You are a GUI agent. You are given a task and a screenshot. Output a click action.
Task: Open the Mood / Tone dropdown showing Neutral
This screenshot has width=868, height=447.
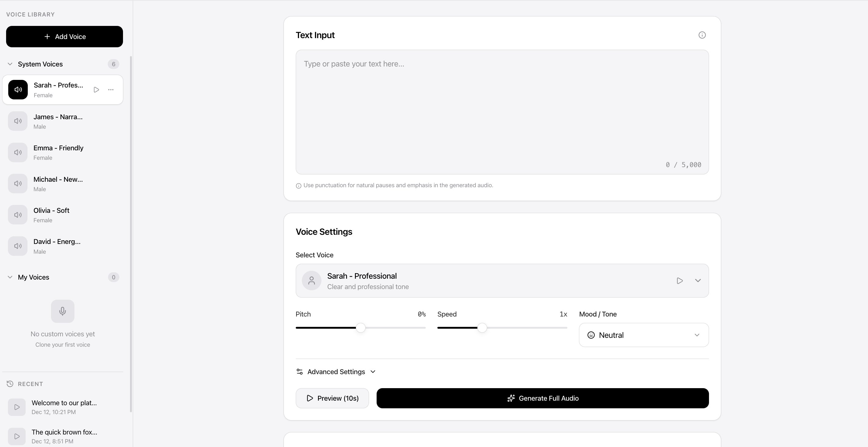coord(644,334)
